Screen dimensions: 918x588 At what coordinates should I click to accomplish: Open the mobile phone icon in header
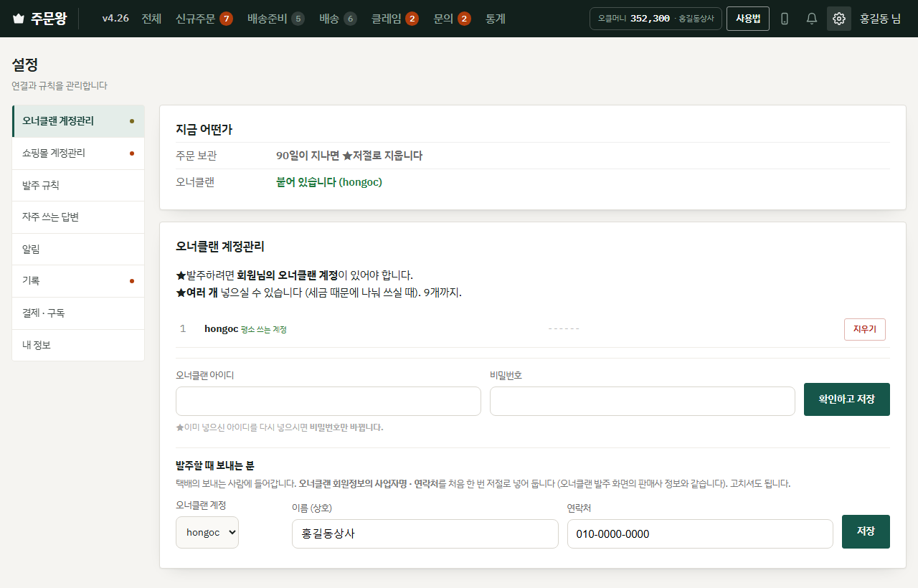785,19
